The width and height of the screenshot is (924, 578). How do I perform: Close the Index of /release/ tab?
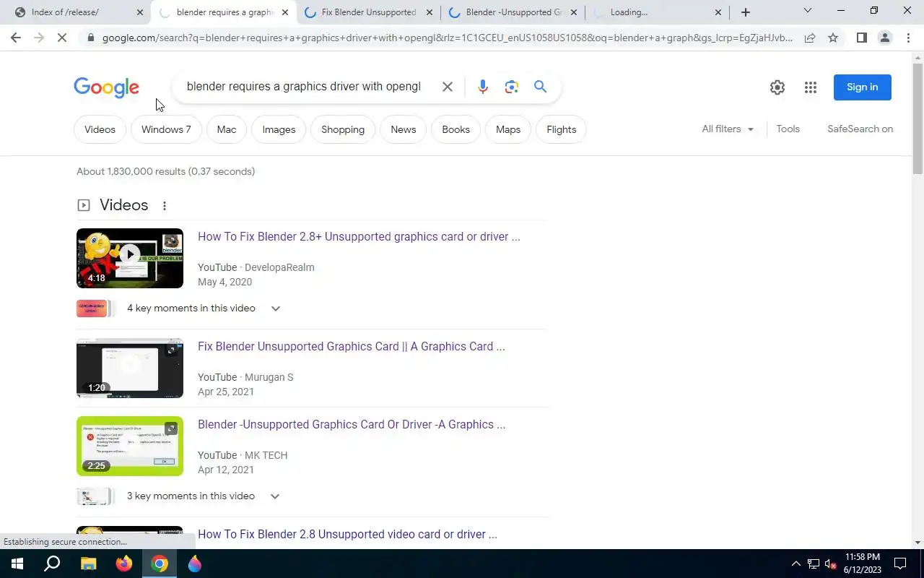[140, 12]
